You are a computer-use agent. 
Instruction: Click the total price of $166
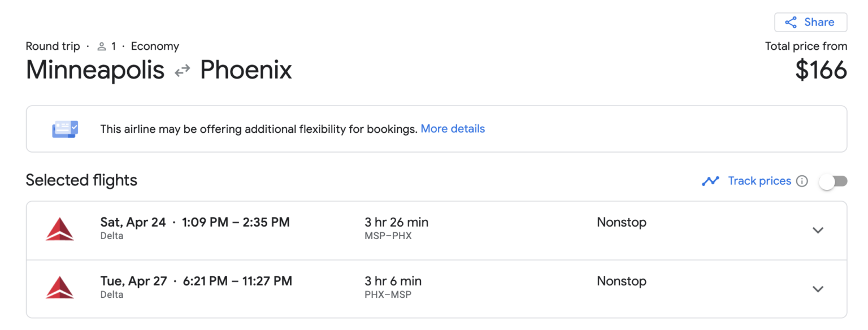tap(821, 70)
